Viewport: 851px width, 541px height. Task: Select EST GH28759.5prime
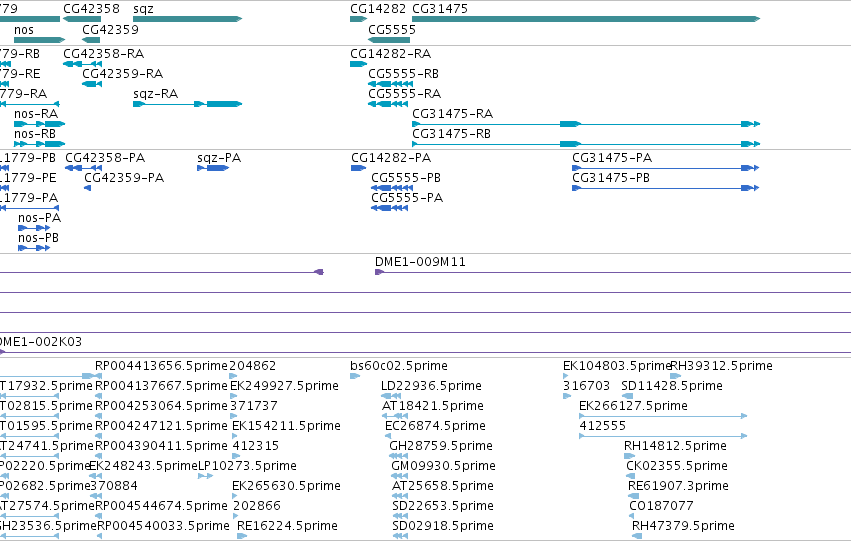pyautogui.click(x=441, y=446)
